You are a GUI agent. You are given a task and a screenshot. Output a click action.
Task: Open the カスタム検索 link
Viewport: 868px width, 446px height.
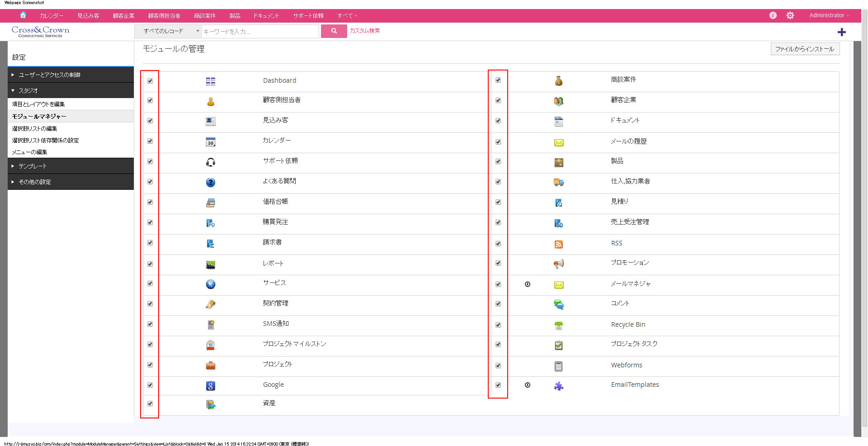pyautogui.click(x=365, y=31)
